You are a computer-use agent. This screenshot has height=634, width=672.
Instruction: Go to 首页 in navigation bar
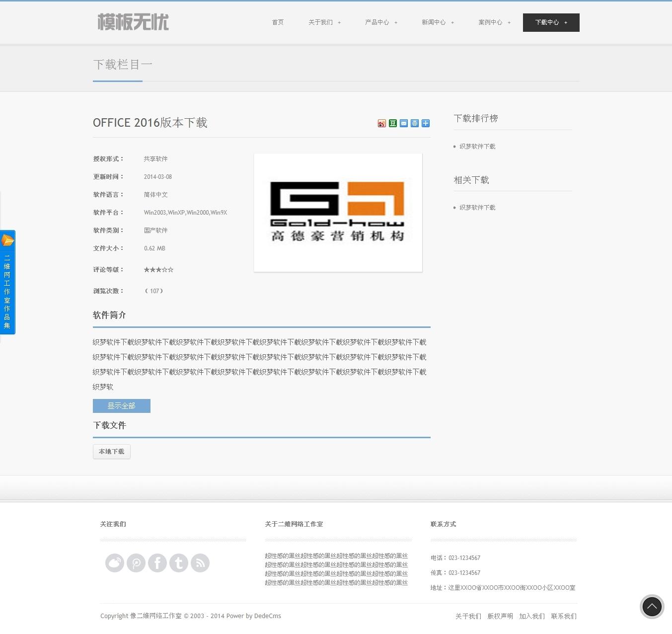click(278, 22)
